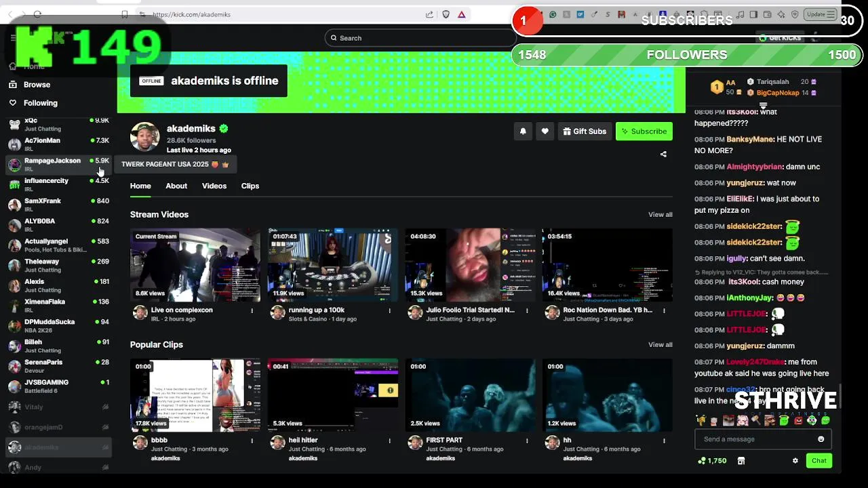Image resolution: width=868 pixels, height=488 pixels.
Task: Open XimenaFlaka channel in sidebar
Action: (58, 306)
